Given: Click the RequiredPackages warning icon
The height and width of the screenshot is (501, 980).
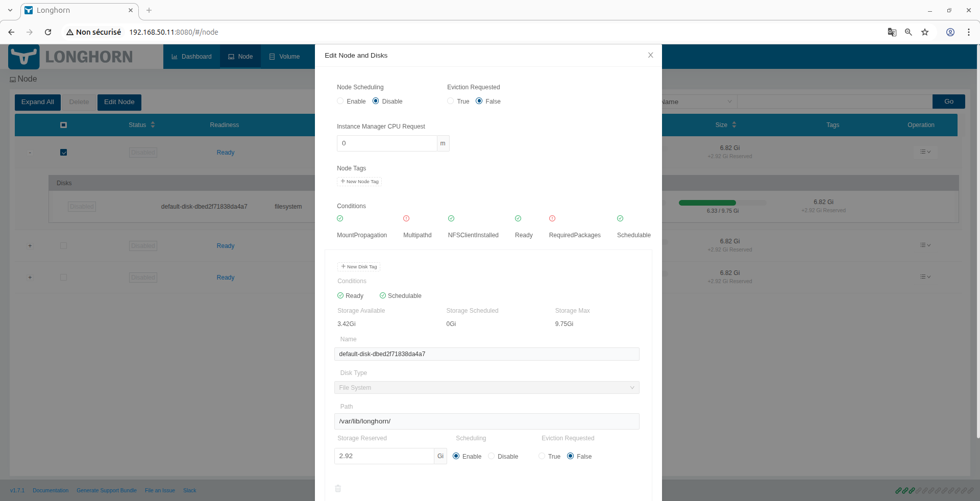Looking at the screenshot, I should click(x=552, y=218).
